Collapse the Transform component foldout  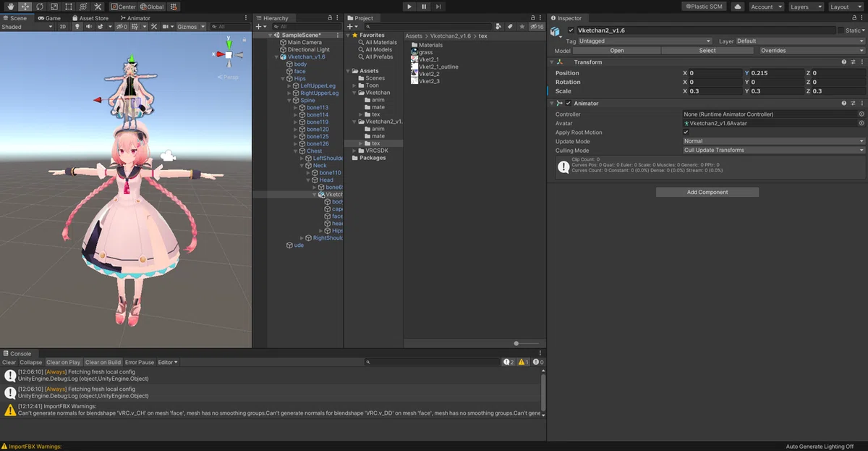[552, 62]
